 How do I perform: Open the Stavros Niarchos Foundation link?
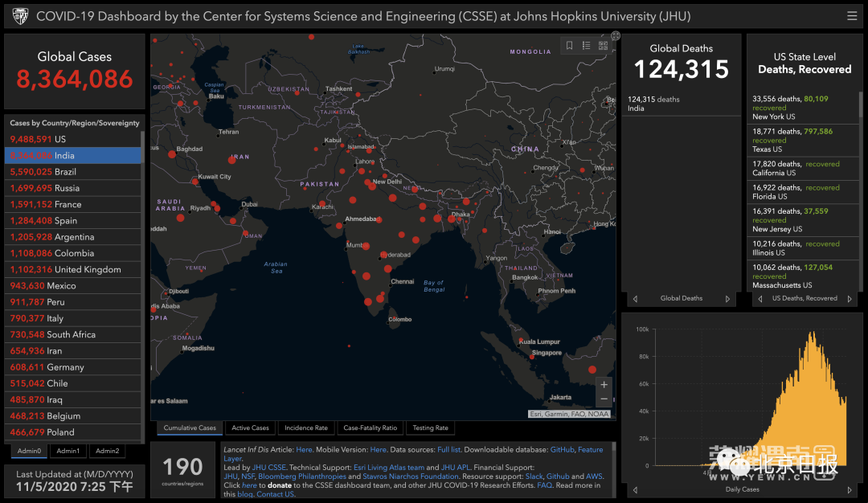(x=411, y=476)
